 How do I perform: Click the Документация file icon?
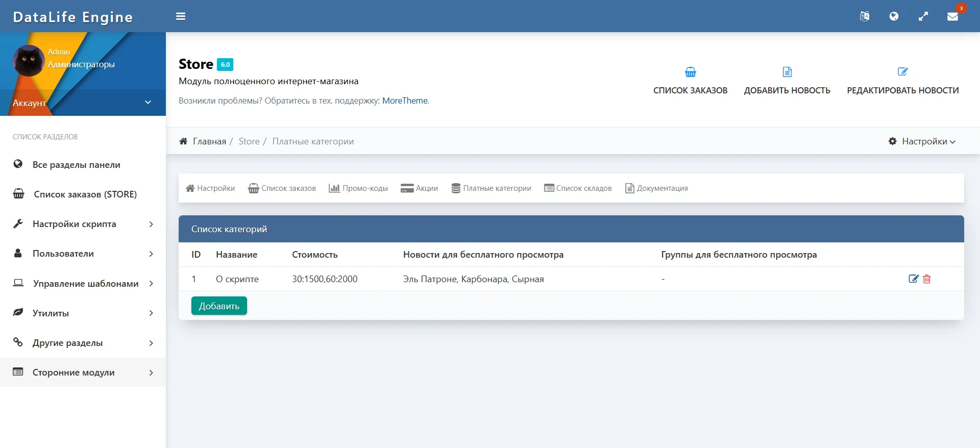pyautogui.click(x=630, y=188)
